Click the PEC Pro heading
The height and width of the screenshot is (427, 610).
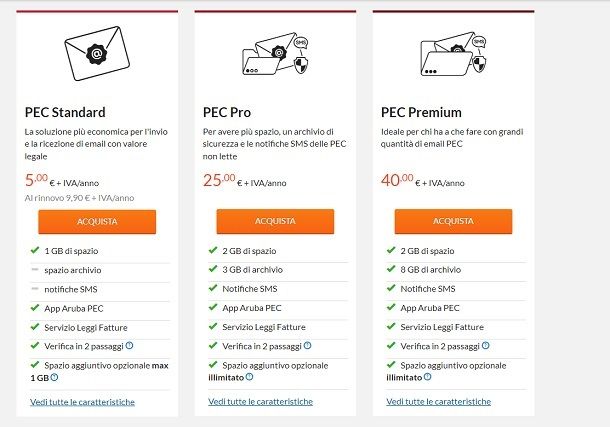point(227,112)
